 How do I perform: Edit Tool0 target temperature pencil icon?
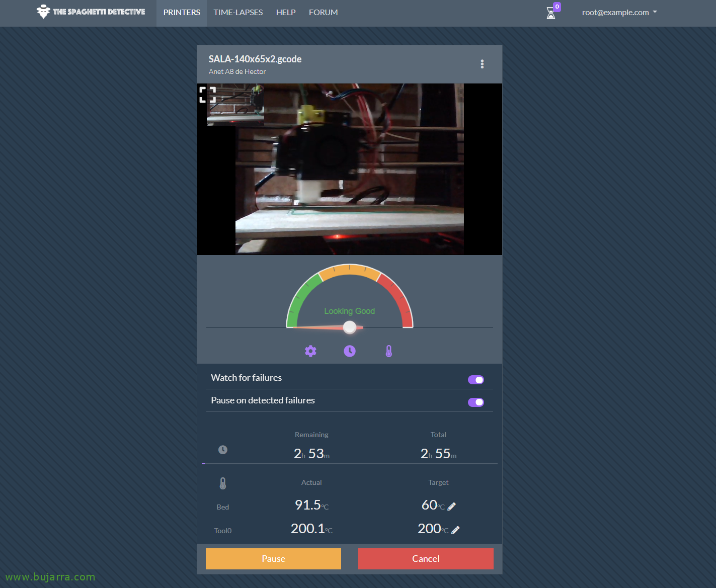[x=455, y=530]
